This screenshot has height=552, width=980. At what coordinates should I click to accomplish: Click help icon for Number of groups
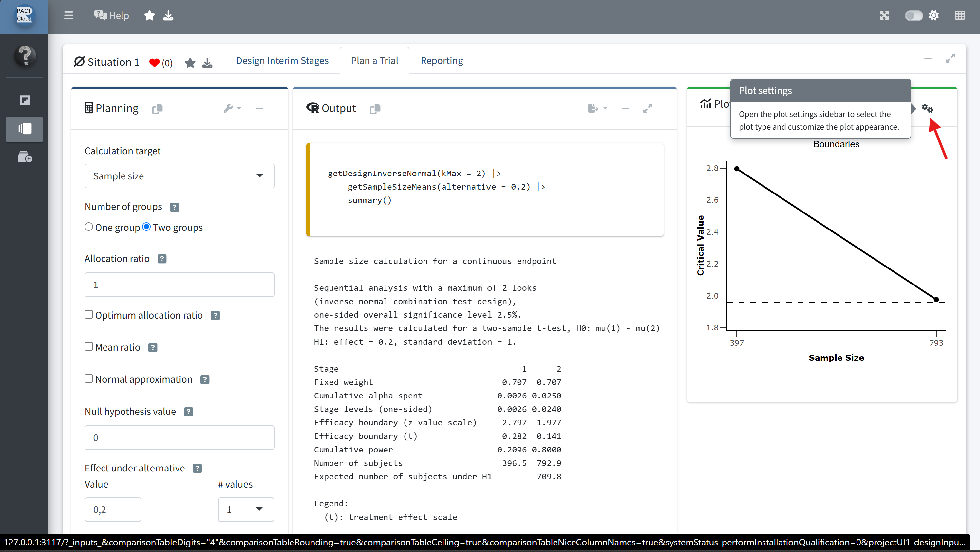click(x=174, y=207)
